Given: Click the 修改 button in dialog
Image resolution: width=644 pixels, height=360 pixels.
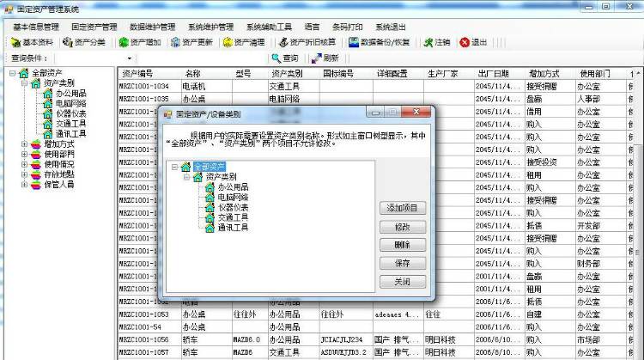Looking at the screenshot, I should pos(403,227).
